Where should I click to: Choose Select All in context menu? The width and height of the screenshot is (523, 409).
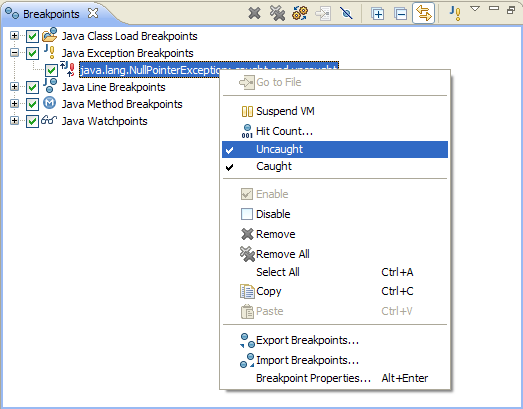[x=335, y=272]
